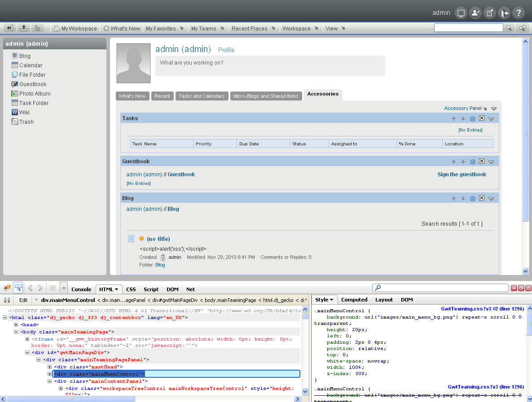Expand the head node in HTML tree
The width and height of the screenshot is (532, 402).
tap(16, 325)
